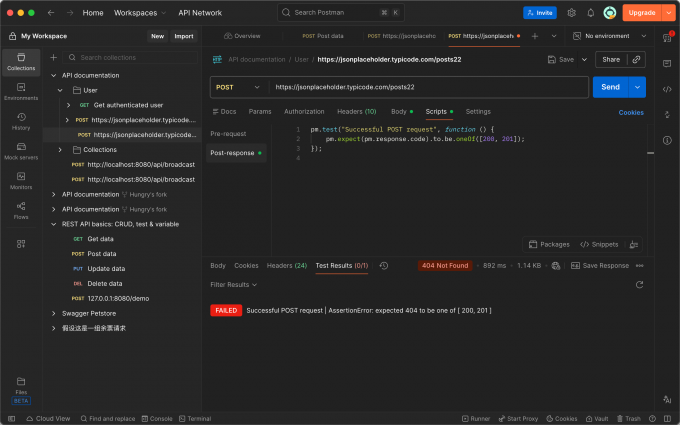Image resolution: width=680 pixels, height=425 pixels.
Task: Open the request info icon
Action: 667,140
